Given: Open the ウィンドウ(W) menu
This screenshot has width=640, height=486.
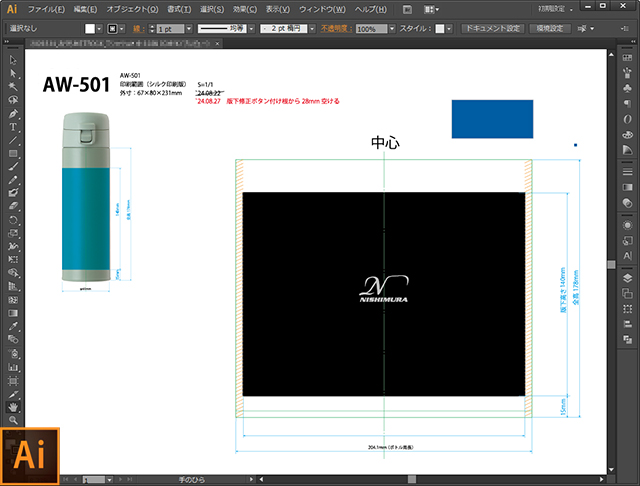Looking at the screenshot, I should (322, 9).
